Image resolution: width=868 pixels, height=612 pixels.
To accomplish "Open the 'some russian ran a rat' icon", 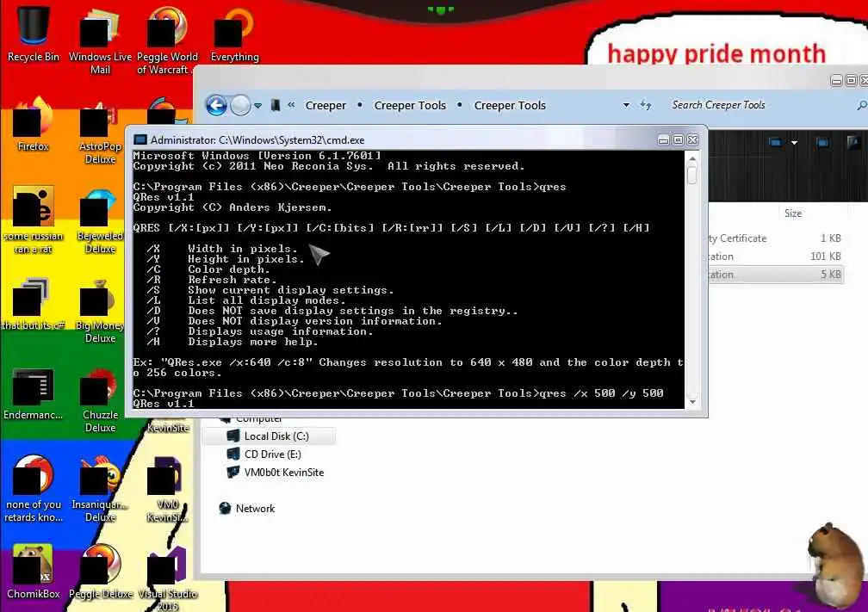I will coord(34,220).
